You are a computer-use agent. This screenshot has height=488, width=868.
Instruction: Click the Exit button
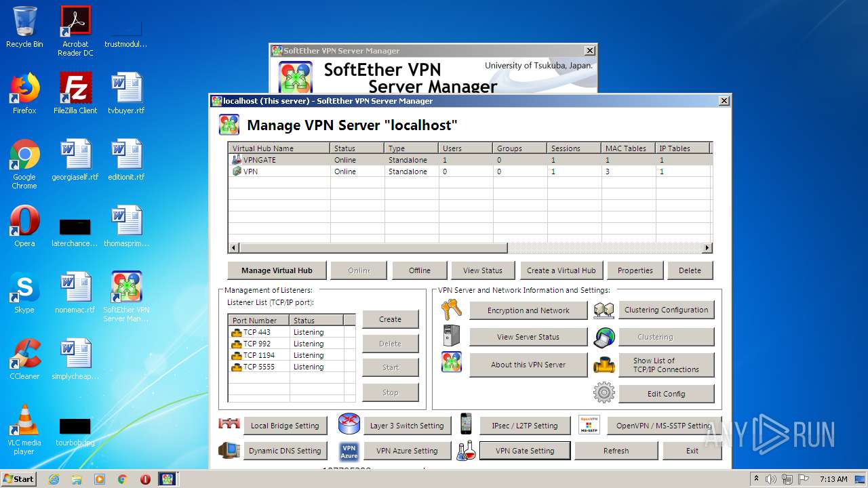pos(692,451)
